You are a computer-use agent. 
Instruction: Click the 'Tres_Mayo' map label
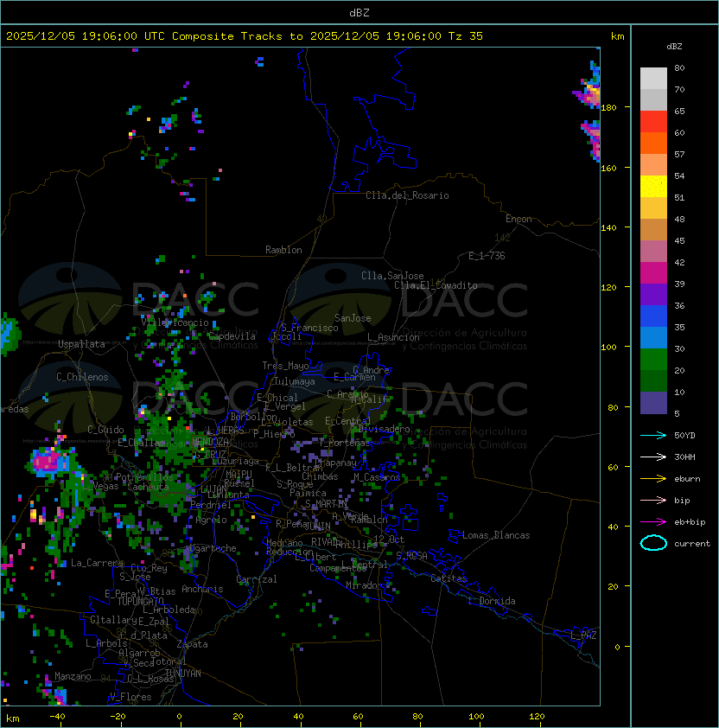click(x=285, y=366)
